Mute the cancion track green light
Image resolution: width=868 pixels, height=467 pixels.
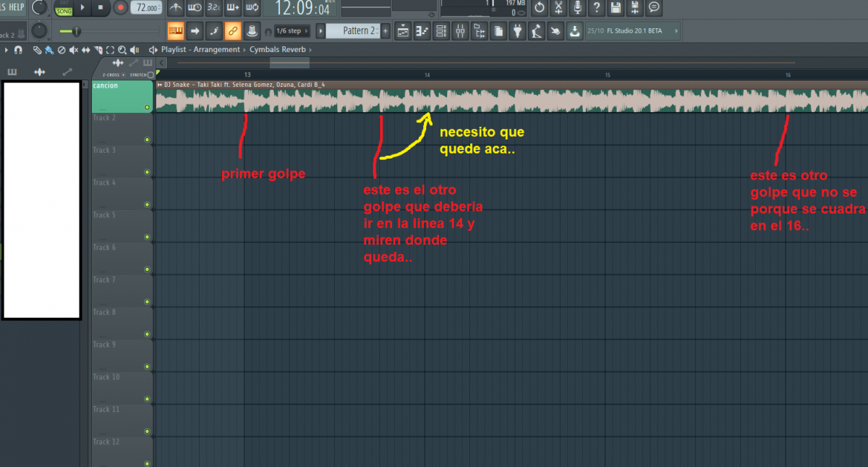(x=147, y=107)
